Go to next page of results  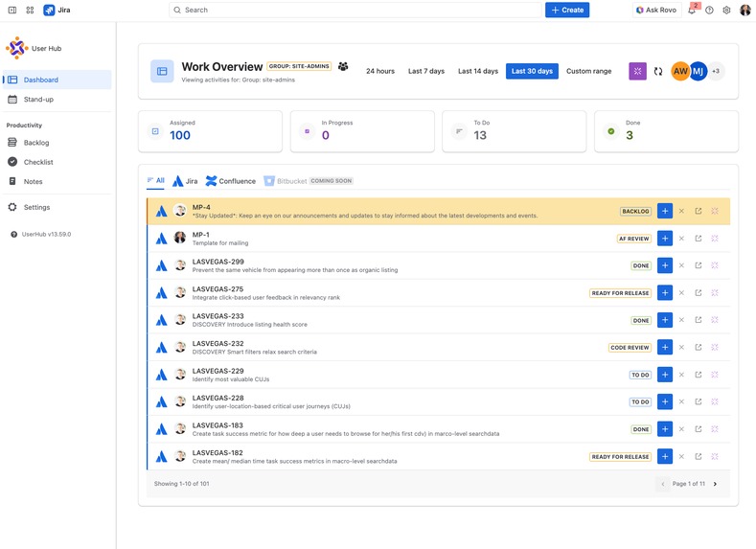coord(715,484)
